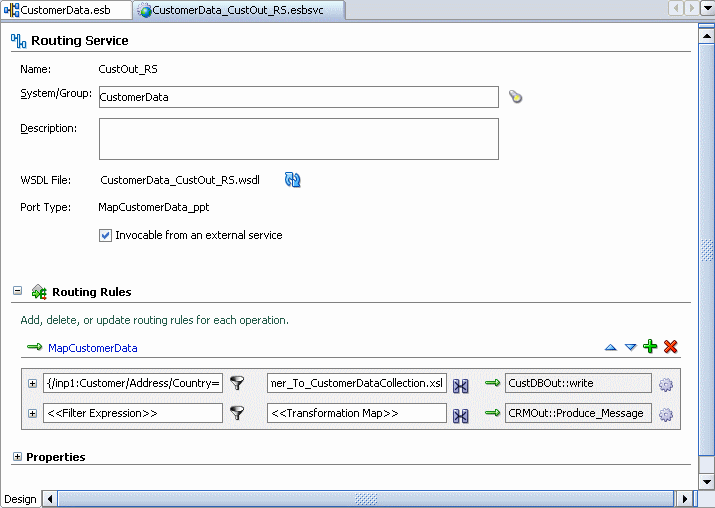The height and width of the screenshot is (508, 715).
Task: Click the MapCustomerData_ppt port type value
Action: coord(154,207)
